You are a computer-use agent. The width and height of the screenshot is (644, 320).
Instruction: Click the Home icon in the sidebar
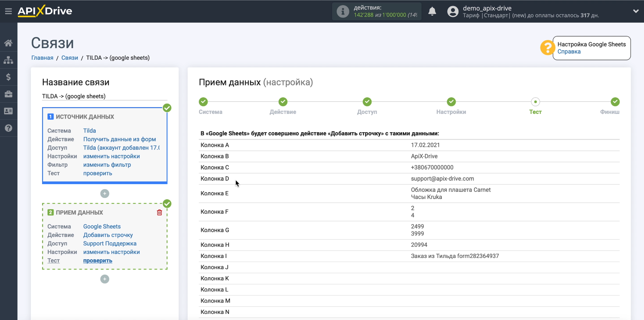click(x=8, y=43)
